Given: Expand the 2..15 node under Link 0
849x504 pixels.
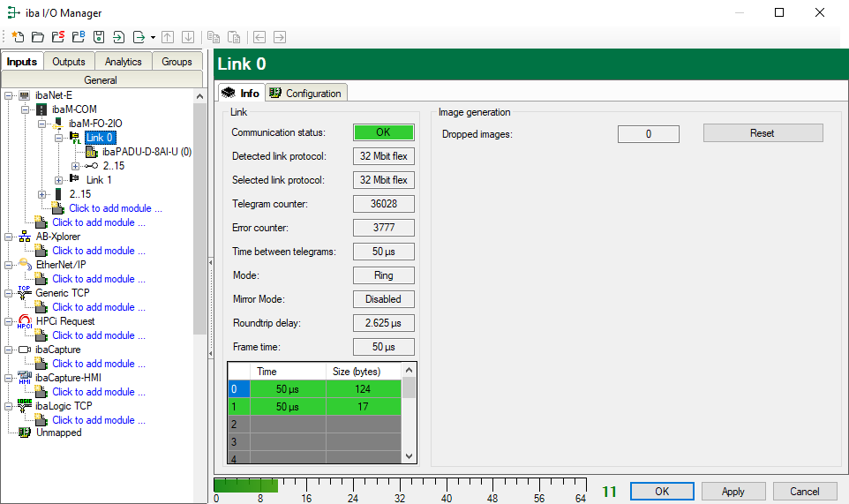Looking at the screenshot, I should (76, 166).
